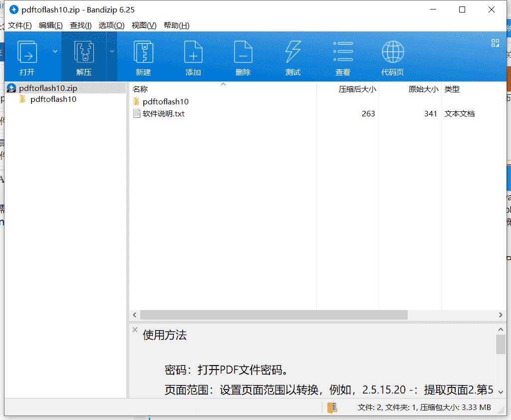Viewport: 511px width, 420px height.
Task: Click the horizontal scrollbar thumb
Action: point(274,315)
